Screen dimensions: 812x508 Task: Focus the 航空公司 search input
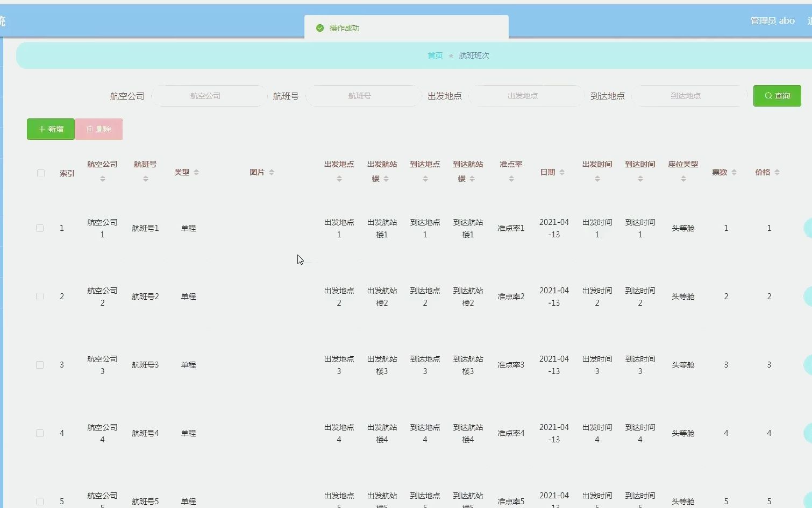(x=209, y=96)
